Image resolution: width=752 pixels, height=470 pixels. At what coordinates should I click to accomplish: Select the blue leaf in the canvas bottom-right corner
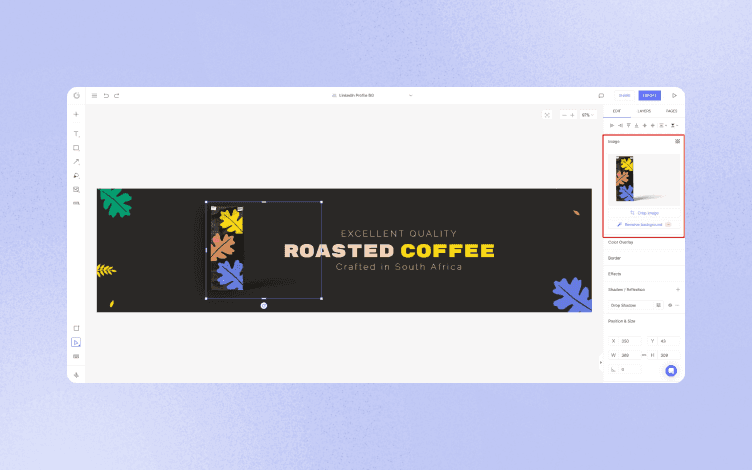[x=572, y=294]
